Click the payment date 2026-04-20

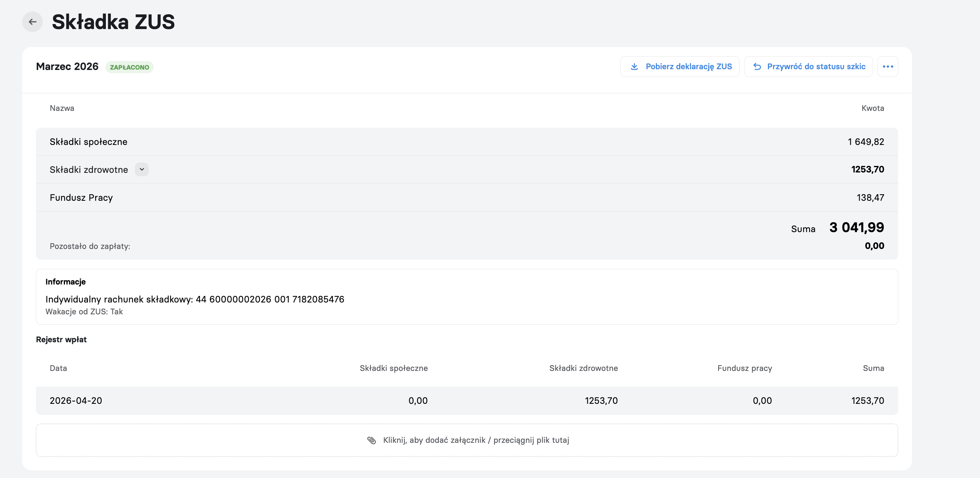click(76, 401)
